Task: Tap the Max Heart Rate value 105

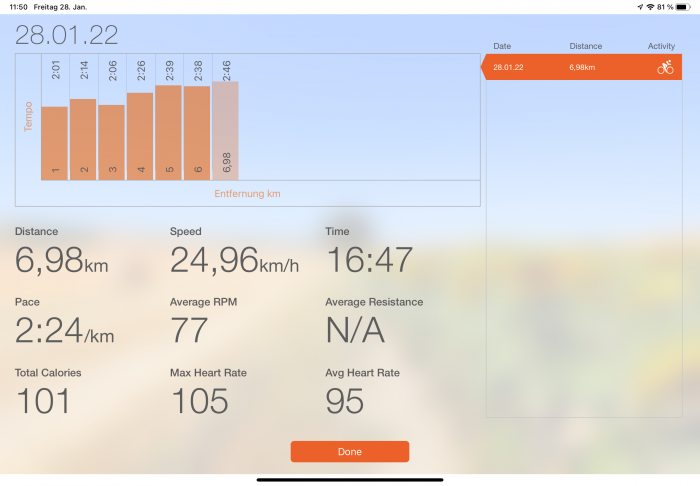Action: pos(200,401)
